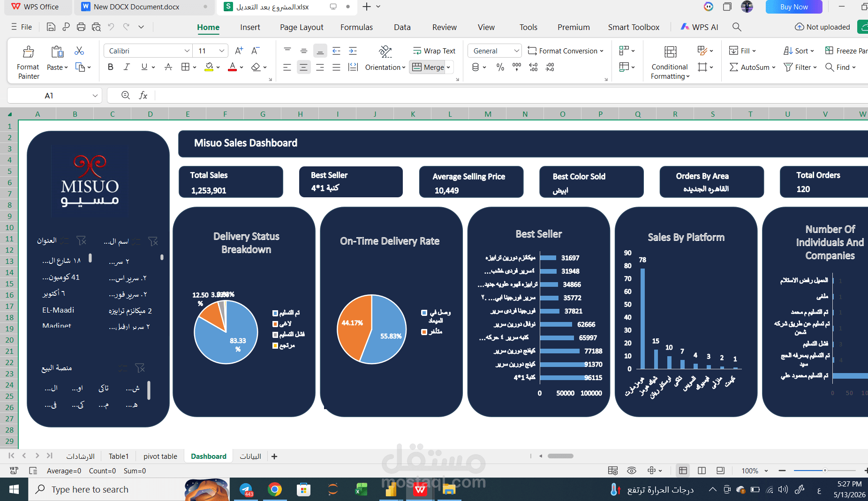Click the ribbon search magnifier icon
The width and height of the screenshot is (868, 501).
click(x=737, y=27)
